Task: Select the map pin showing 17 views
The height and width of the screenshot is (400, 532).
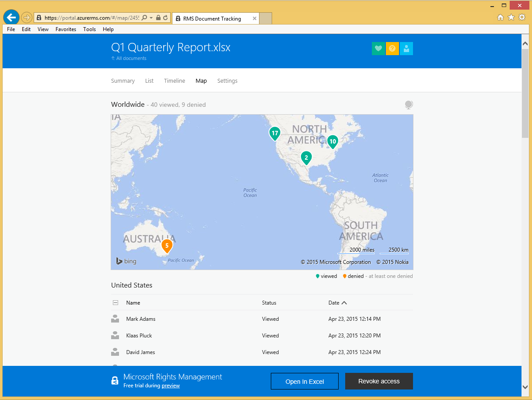Action: pos(275,133)
